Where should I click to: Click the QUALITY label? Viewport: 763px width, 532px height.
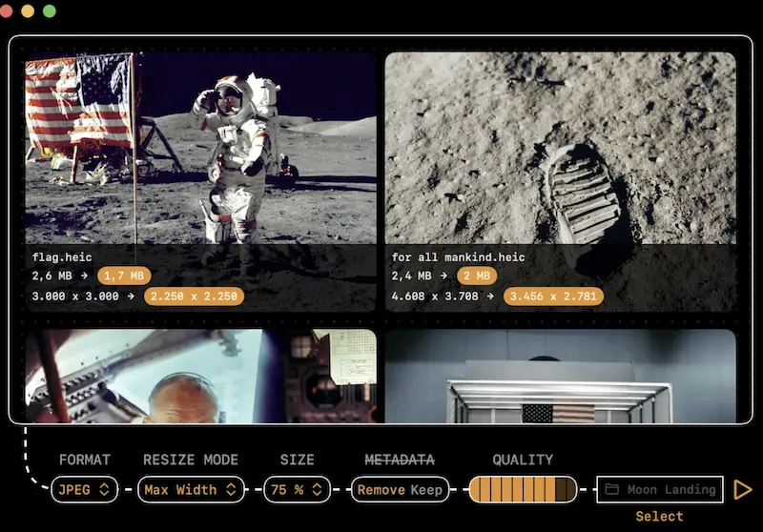(523, 460)
